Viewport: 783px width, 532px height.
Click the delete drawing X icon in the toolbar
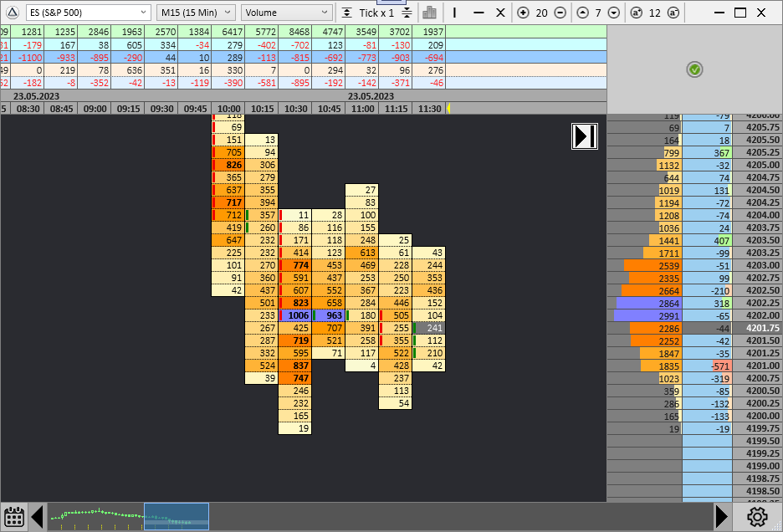pos(499,13)
